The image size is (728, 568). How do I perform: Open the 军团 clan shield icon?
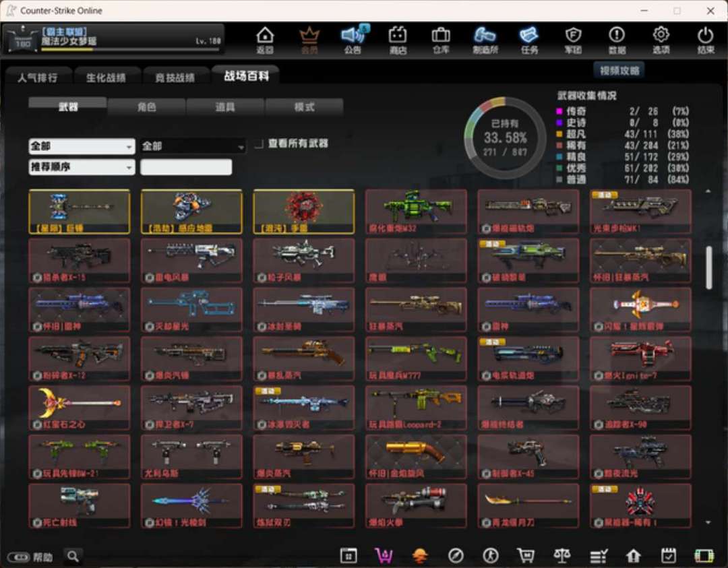[573, 40]
